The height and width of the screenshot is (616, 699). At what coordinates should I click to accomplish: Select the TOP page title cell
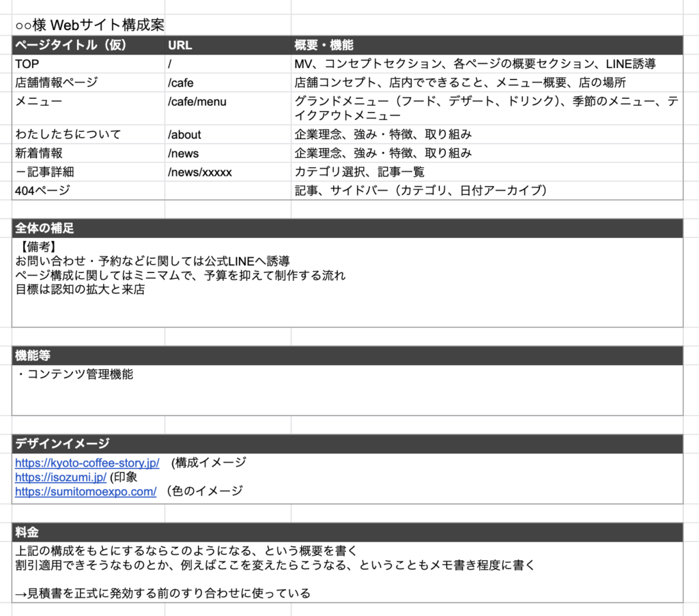(28, 64)
